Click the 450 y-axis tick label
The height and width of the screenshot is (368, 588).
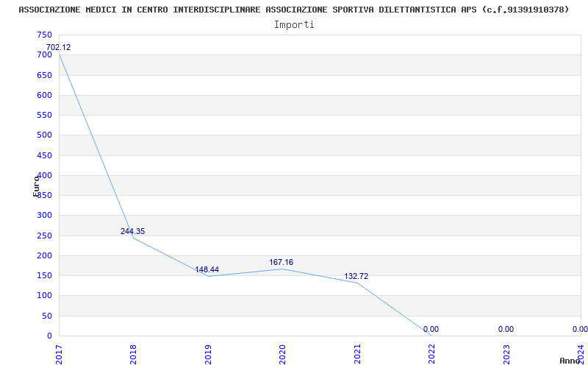[x=44, y=155]
